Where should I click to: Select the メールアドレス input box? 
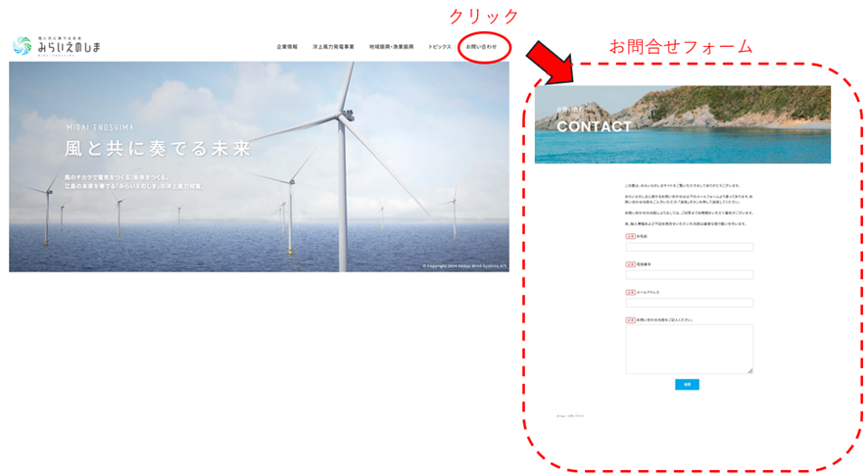(x=689, y=304)
